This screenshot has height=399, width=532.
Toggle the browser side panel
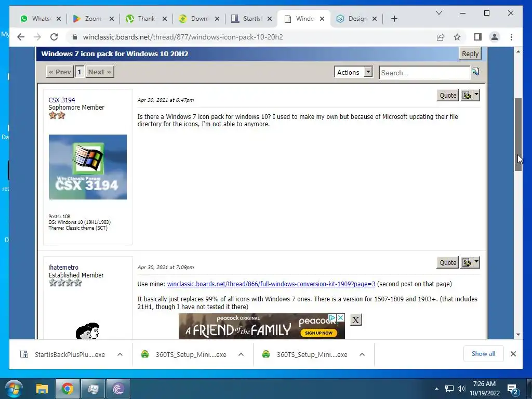[478, 37]
